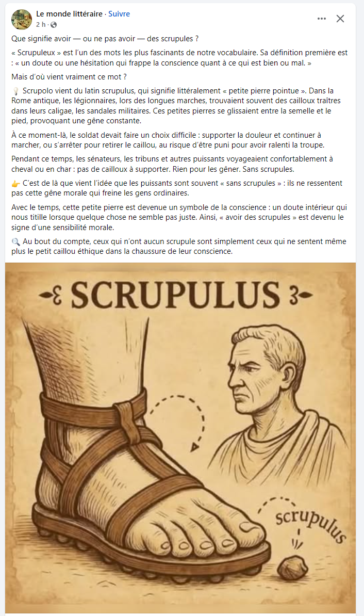Click the ornament left of SCRUPULUS heading
The height and width of the screenshot is (616, 364).
click(x=51, y=295)
